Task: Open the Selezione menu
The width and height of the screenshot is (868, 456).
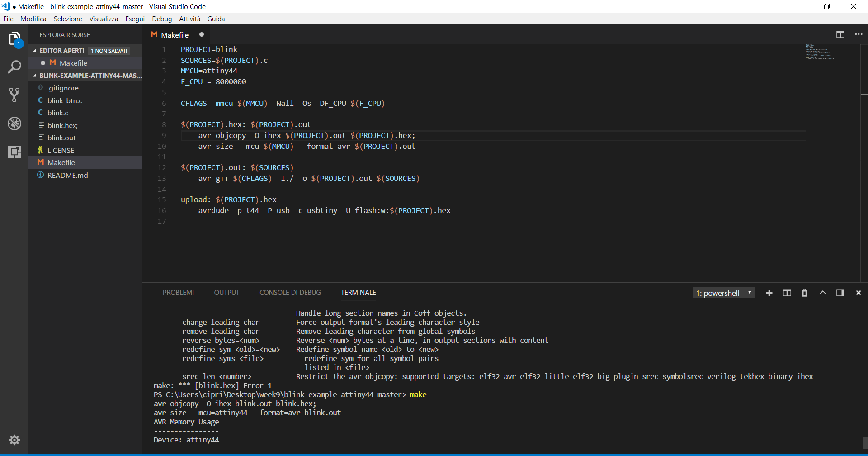Action: point(68,19)
